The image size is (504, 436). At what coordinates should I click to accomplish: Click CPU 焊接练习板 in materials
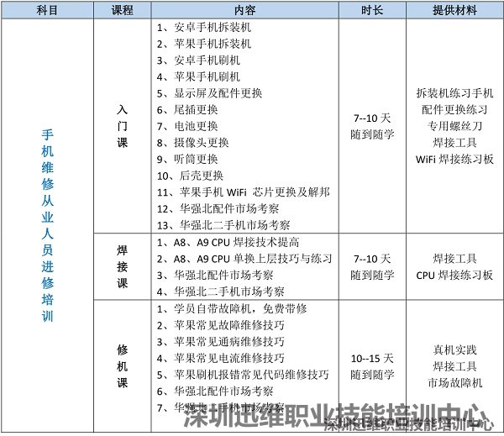pos(454,275)
